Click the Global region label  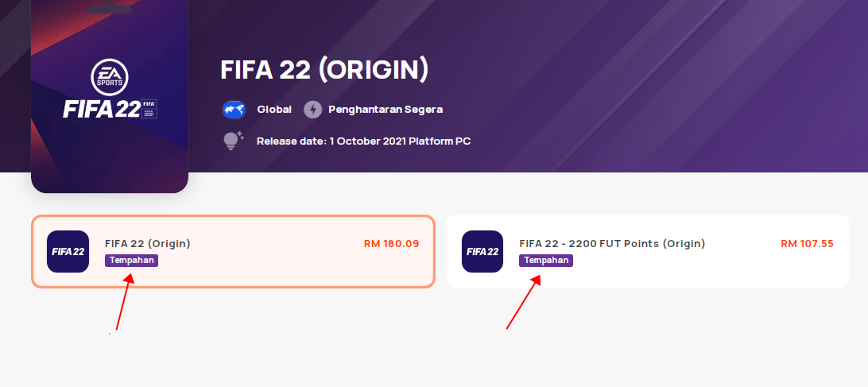pyautogui.click(x=274, y=110)
